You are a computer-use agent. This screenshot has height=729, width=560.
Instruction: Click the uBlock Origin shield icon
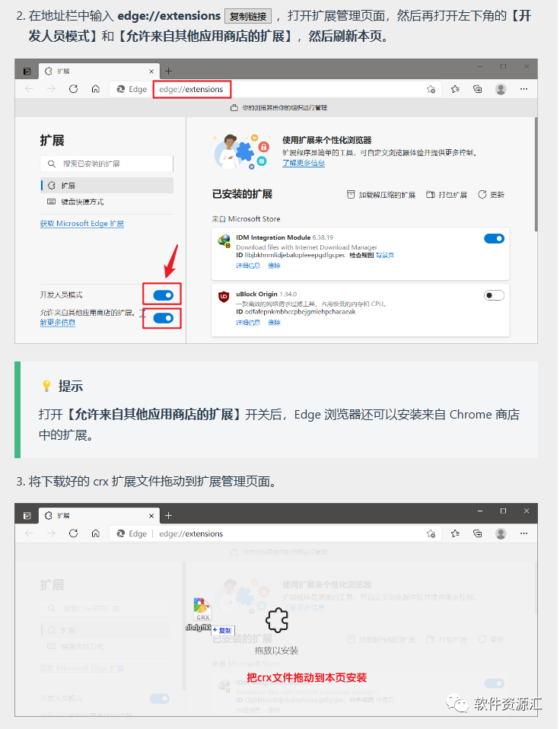(224, 296)
